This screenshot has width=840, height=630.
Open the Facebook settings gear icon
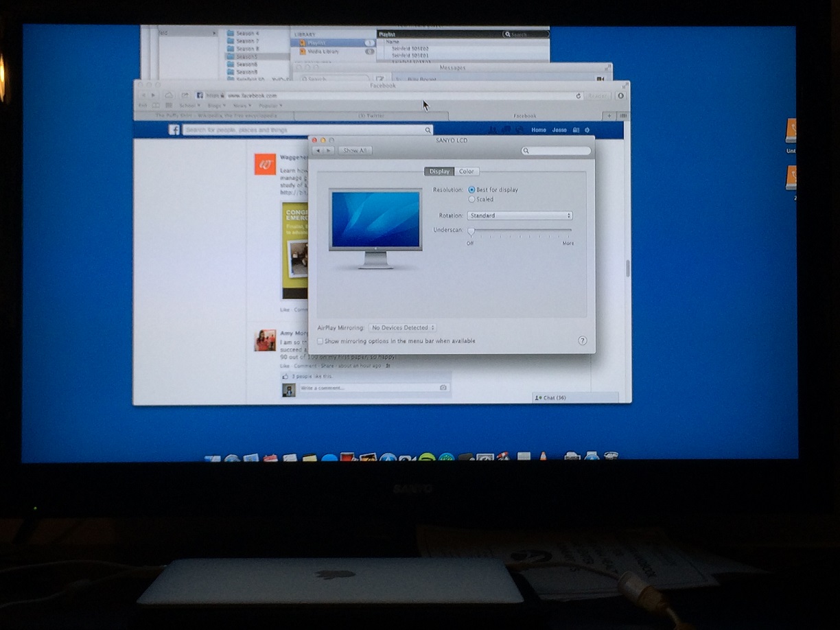point(587,130)
